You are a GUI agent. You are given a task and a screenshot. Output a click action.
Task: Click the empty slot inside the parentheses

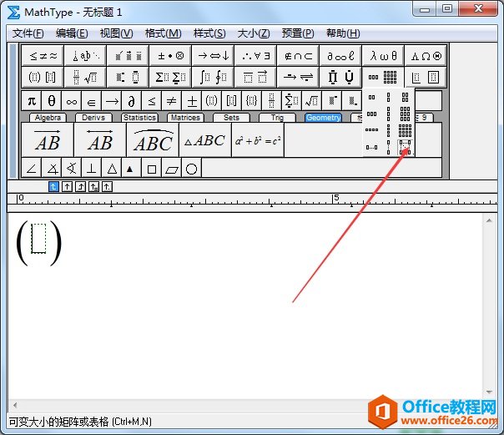38,239
